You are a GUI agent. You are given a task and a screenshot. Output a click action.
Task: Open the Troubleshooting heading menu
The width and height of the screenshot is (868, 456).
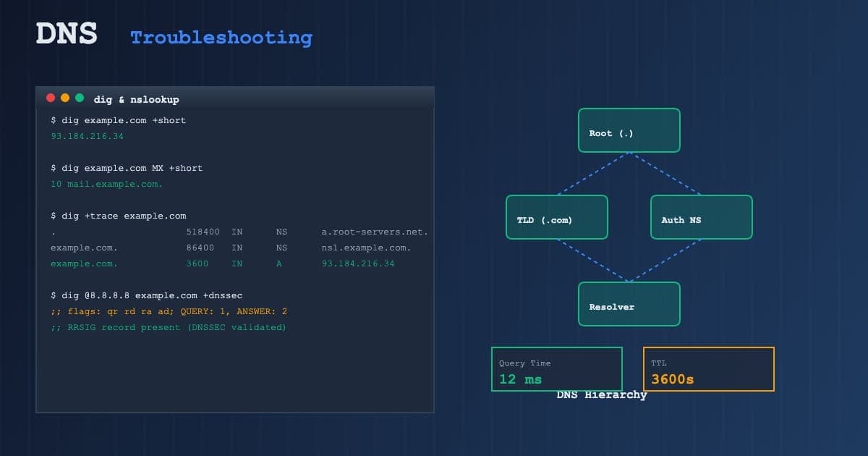(221, 37)
